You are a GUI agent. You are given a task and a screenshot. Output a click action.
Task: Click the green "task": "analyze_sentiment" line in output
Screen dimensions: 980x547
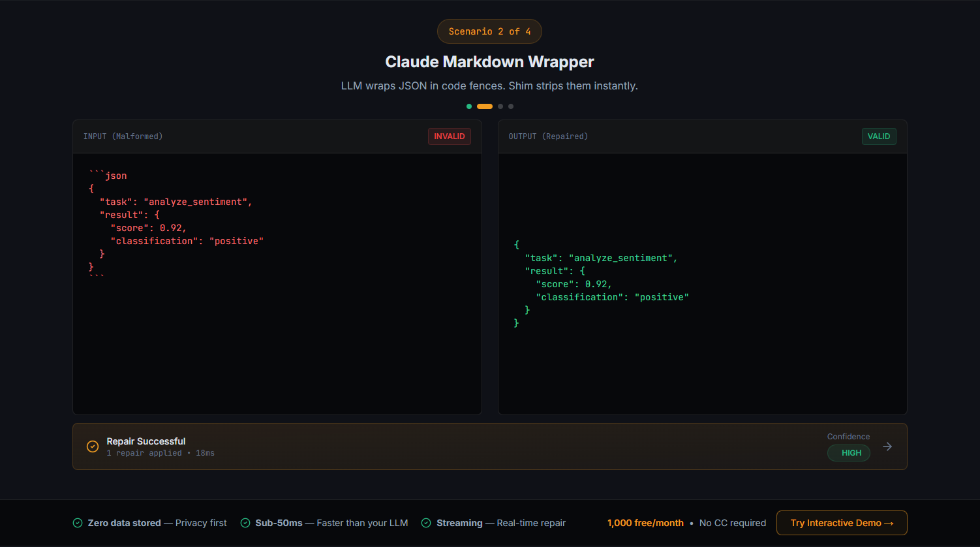point(601,258)
